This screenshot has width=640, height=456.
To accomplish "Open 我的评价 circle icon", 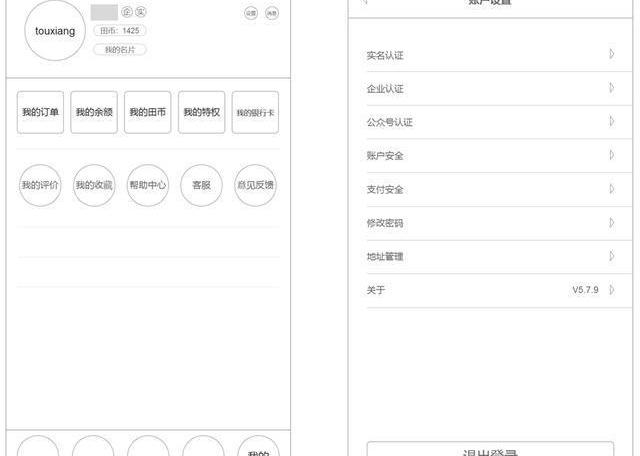I will [x=40, y=186].
